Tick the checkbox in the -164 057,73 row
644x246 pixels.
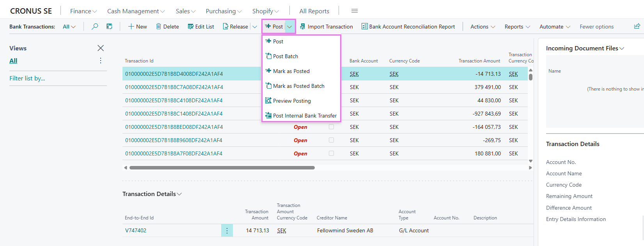(x=331, y=127)
